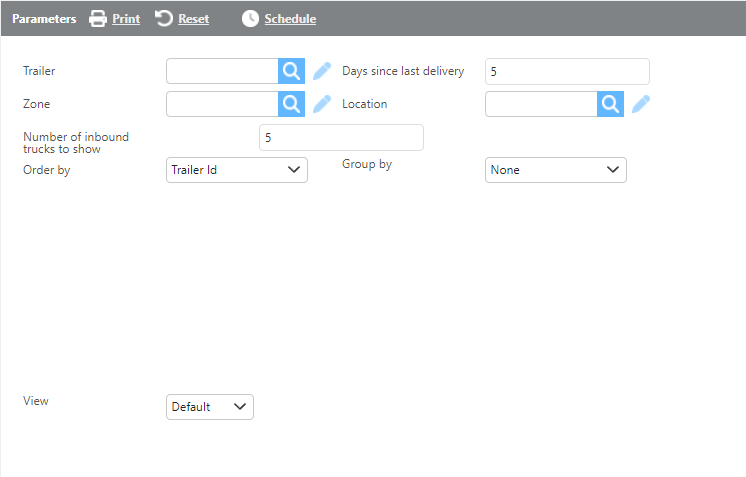The width and height of the screenshot is (746, 477).
Task: Click the pencil edit icon beside Trailer
Action: click(322, 71)
